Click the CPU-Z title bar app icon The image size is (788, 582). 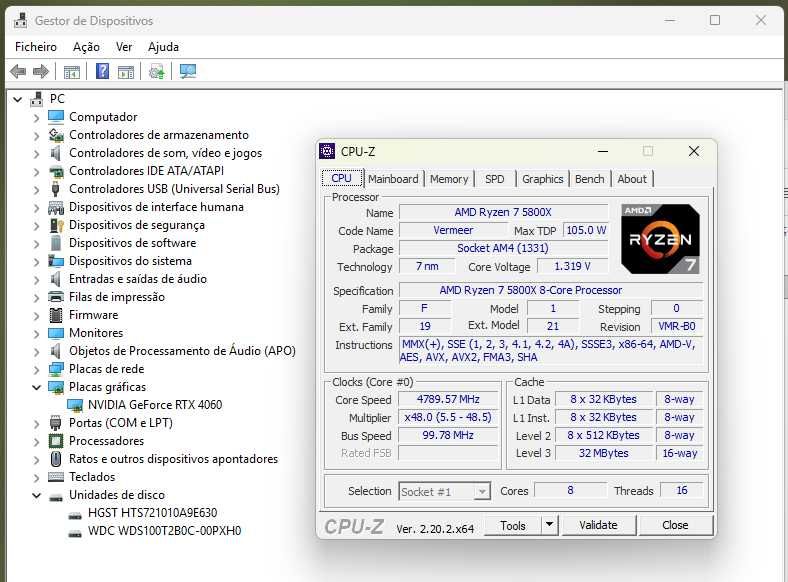[327, 151]
